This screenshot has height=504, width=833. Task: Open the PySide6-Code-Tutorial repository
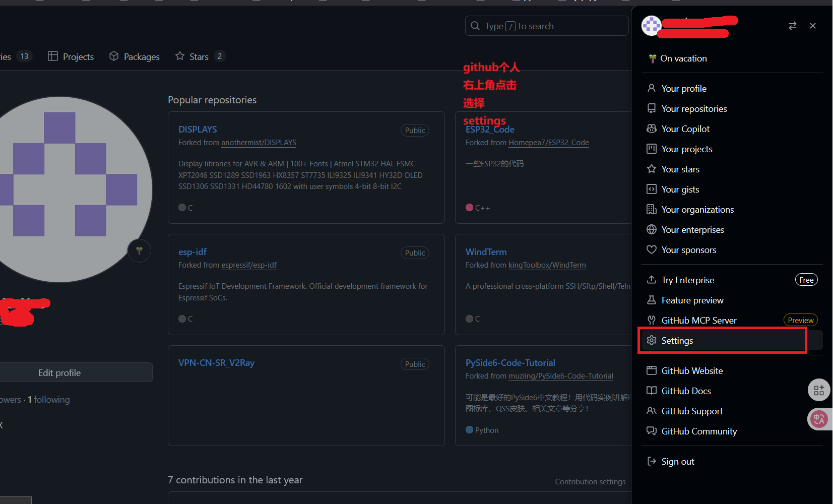pyautogui.click(x=510, y=363)
